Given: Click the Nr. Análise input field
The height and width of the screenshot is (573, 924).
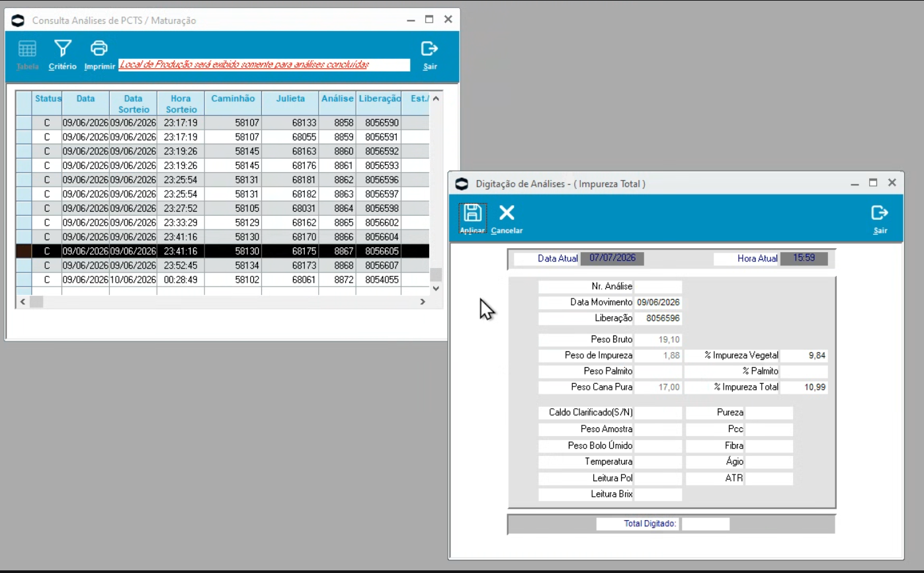Looking at the screenshot, I should (x=658, y=286).
